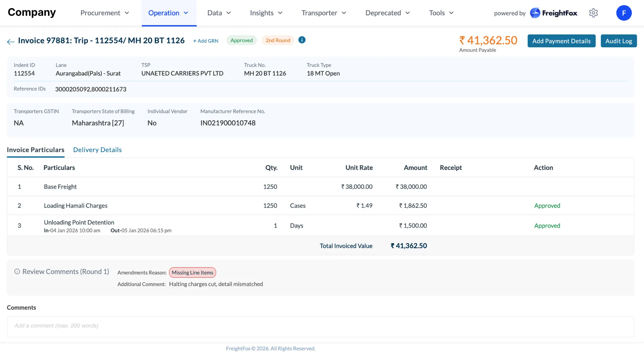Viewport: 644px width, 354px height.
Task: Click Hamali amount ₹ 1,862.50
Action: tap(413, 206)
